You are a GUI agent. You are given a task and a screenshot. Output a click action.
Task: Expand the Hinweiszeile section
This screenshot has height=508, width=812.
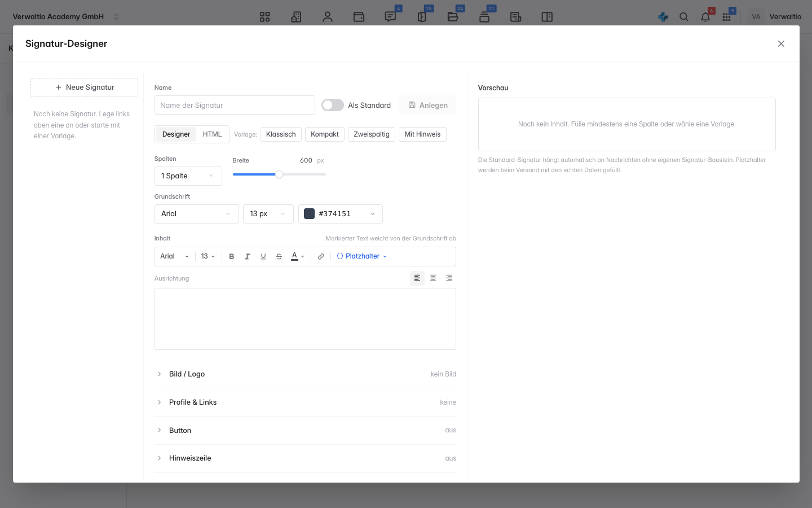[x=305, y=458]
